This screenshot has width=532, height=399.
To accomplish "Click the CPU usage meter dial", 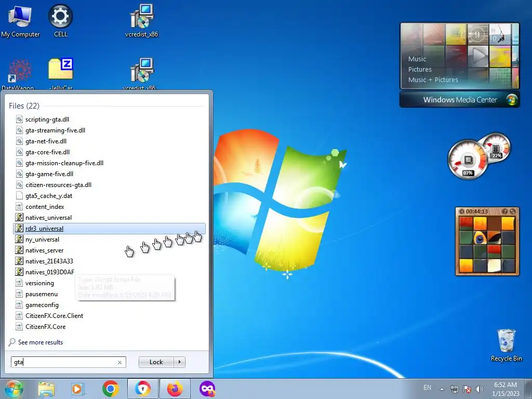I will click(468, 159).
